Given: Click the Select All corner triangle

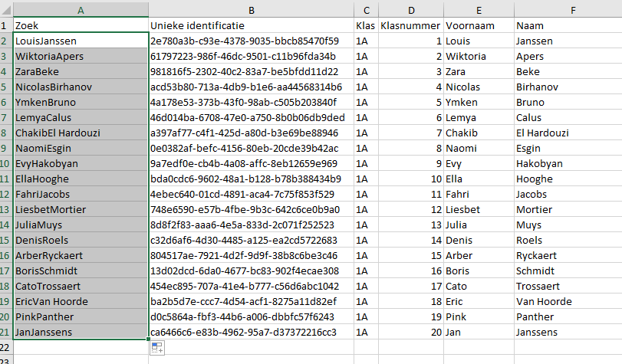Looking at the screenshot, I should coord(6,9).
